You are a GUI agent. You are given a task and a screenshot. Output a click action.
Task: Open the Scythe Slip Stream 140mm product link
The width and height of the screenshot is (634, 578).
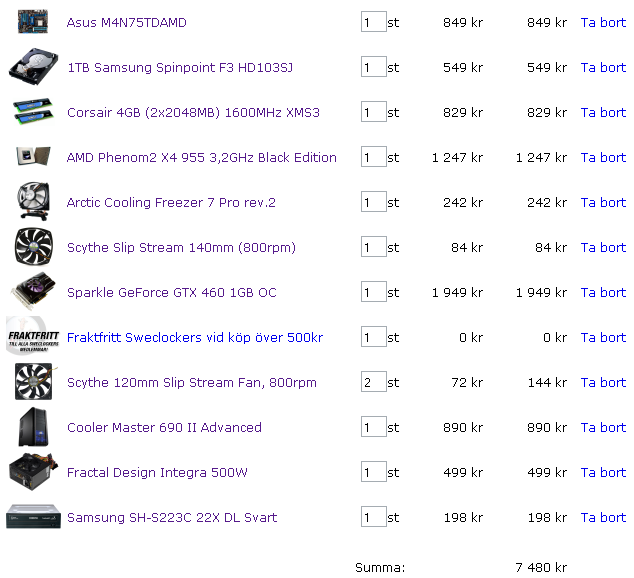pos(181,247)
